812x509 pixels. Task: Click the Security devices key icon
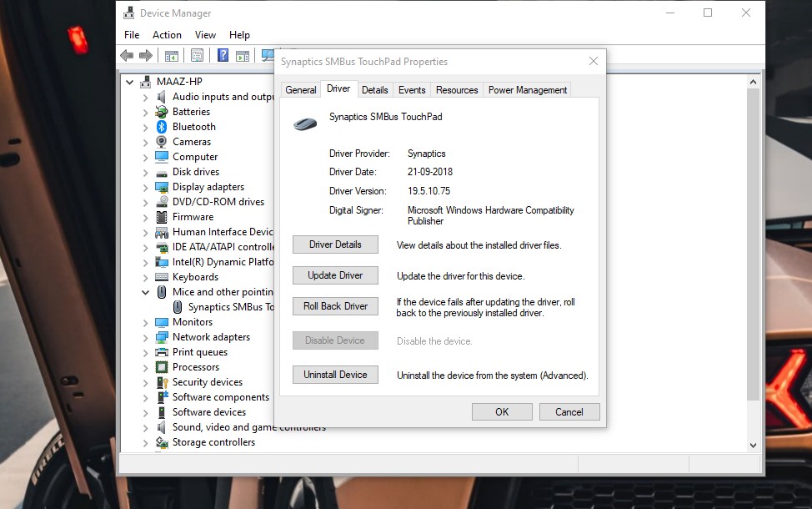[162, 382]
